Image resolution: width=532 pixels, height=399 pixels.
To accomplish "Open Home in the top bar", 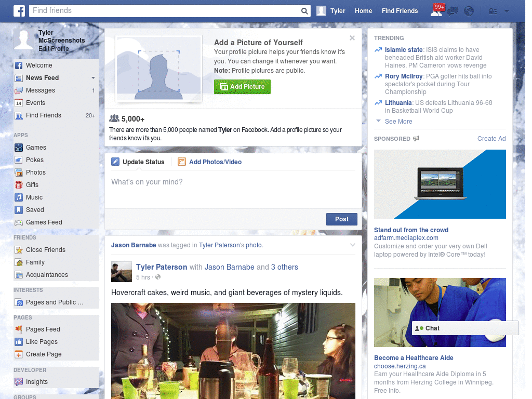I will coord(363,11).
